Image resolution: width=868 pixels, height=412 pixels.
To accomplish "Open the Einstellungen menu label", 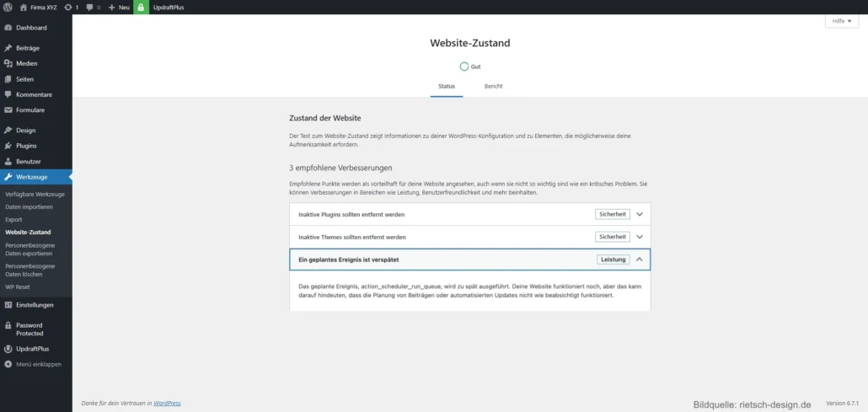I will 35,305.
